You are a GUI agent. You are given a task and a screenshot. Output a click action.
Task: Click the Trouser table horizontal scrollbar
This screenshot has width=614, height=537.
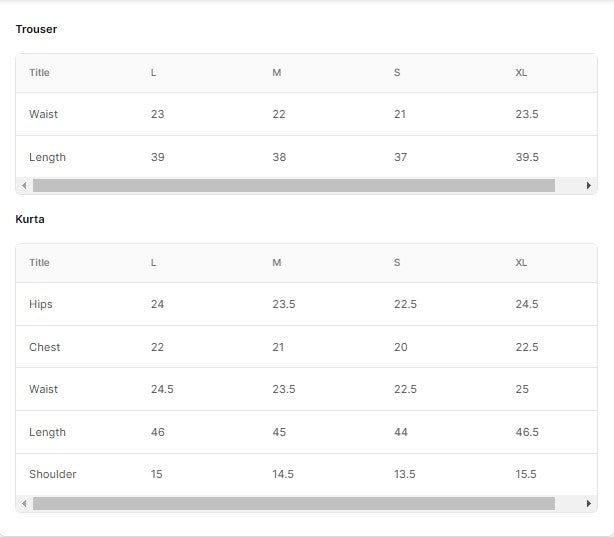(x=293, y=186)
